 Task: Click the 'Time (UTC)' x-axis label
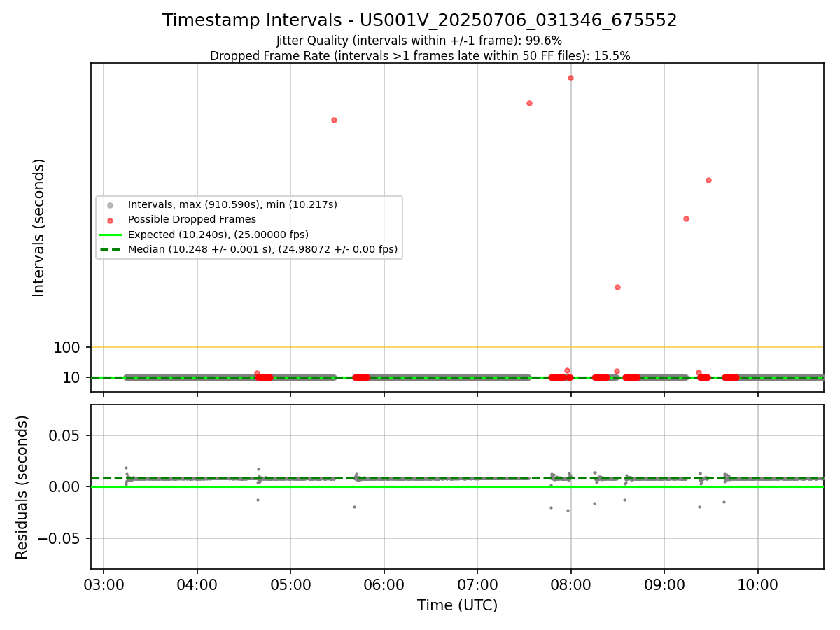coord(457,605)
